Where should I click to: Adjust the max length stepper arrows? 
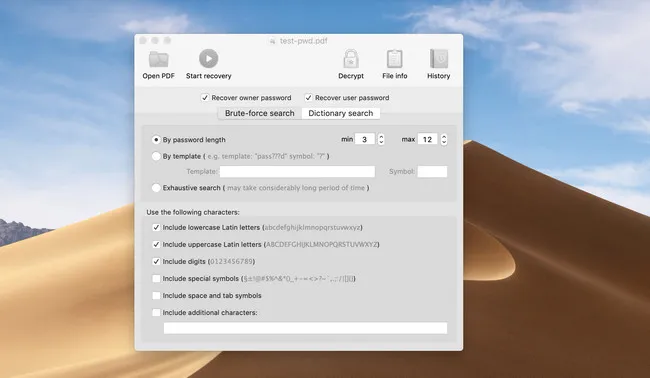(x=444, y=139)
